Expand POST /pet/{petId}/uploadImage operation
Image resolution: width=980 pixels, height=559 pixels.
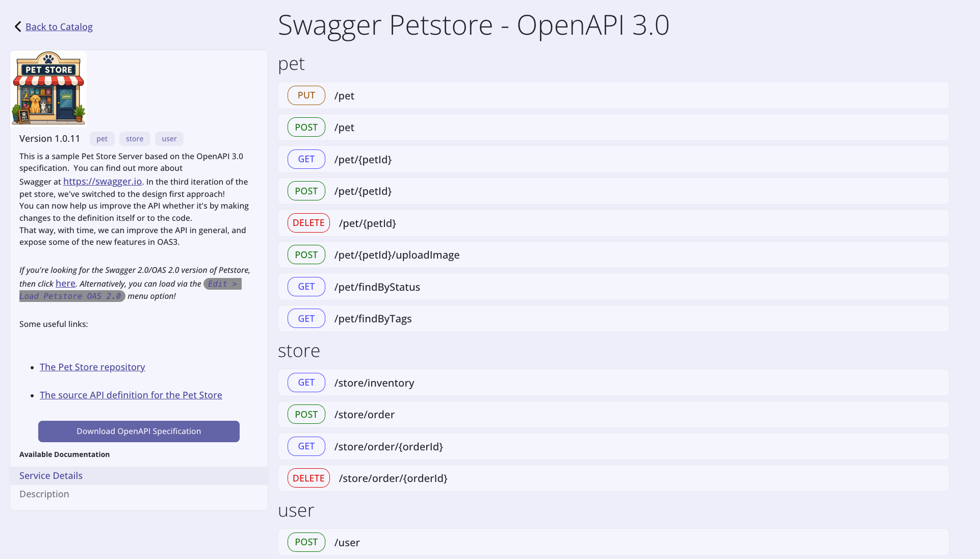pos(613,255)
